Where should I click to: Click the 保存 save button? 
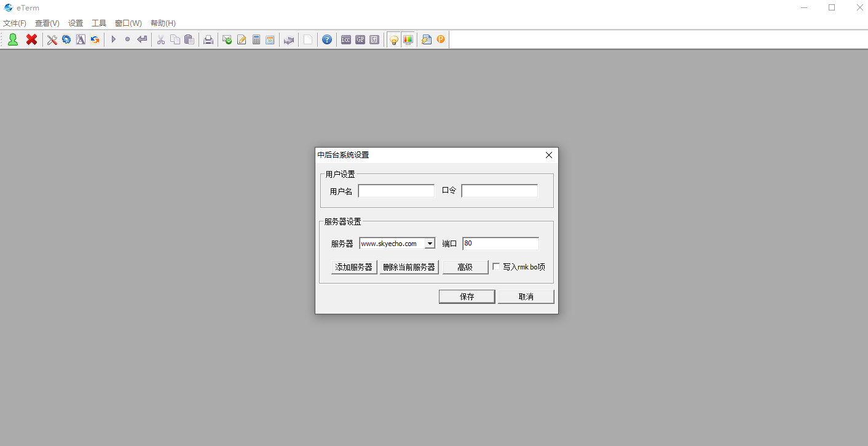tap(467, 297)
